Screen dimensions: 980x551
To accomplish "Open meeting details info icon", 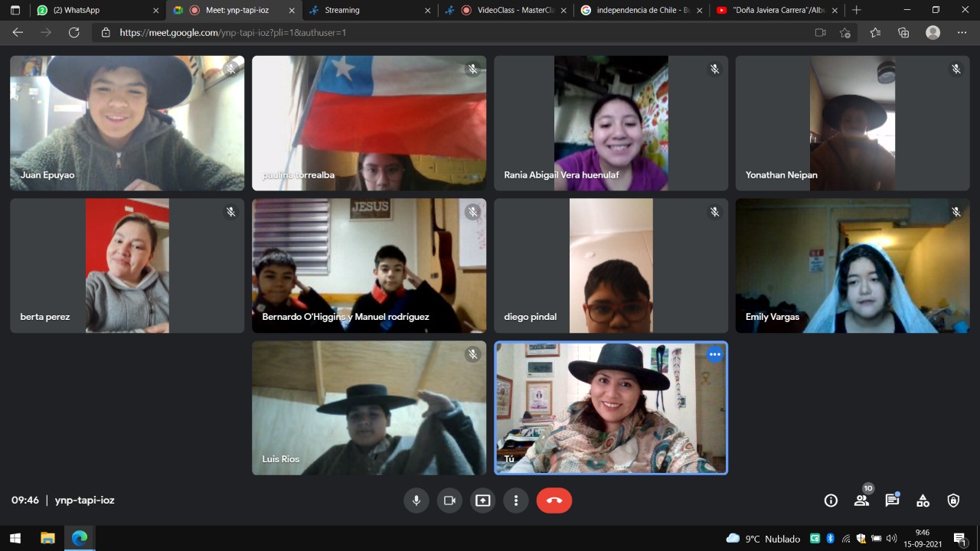I will [831, 500].
